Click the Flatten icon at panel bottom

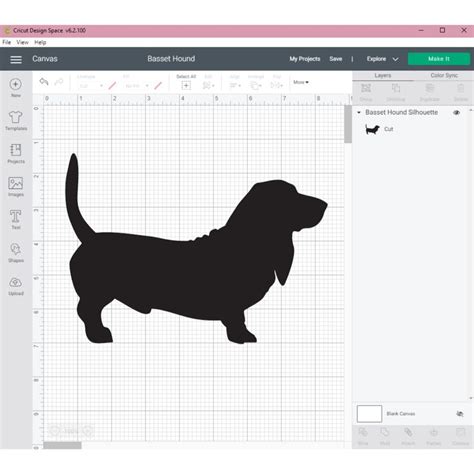434,432
